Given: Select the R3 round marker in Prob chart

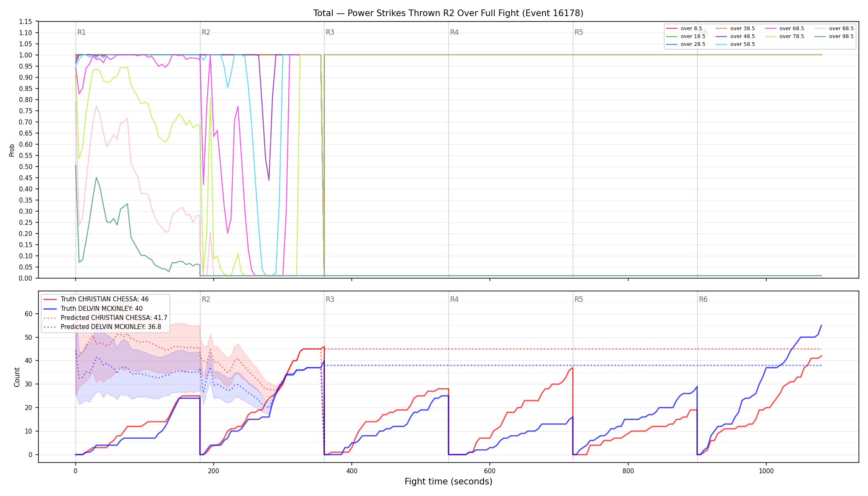Looking at the screenshot, I should point(330,32).
